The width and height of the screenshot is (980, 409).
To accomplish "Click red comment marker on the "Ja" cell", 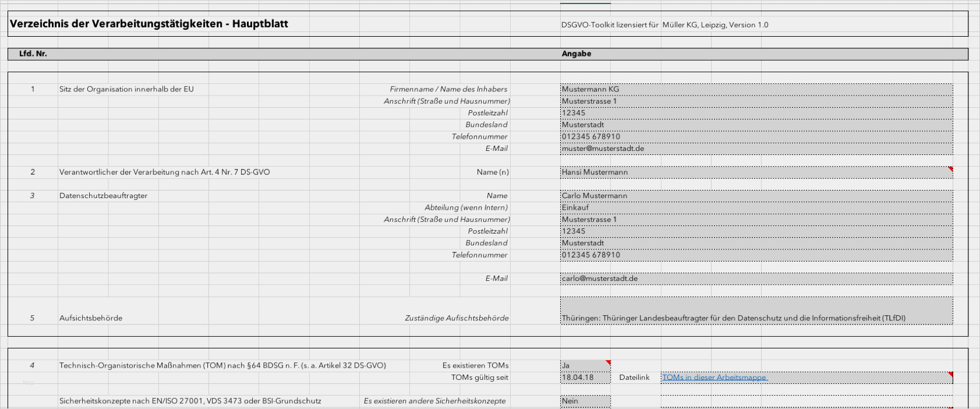I will 608,362.
